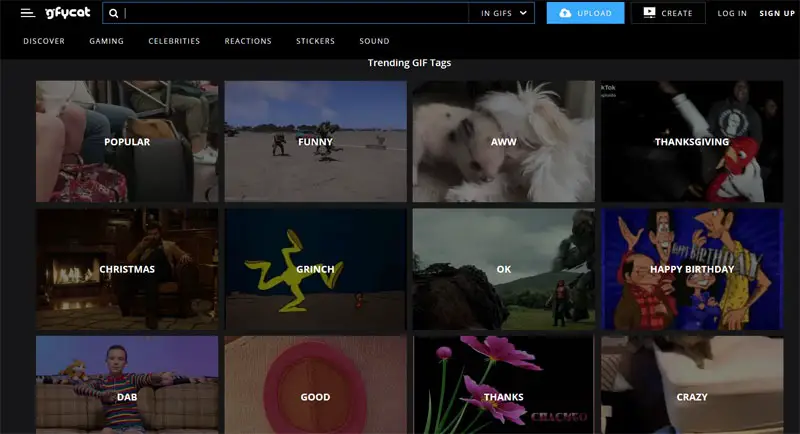This screenshot has height=434, width=800.
Task: Go to the Celebrities tab
Action: tap(174, 41)
